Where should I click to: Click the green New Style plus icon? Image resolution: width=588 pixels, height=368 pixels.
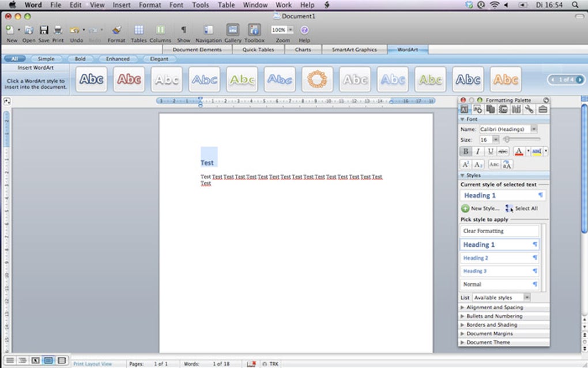465,208
